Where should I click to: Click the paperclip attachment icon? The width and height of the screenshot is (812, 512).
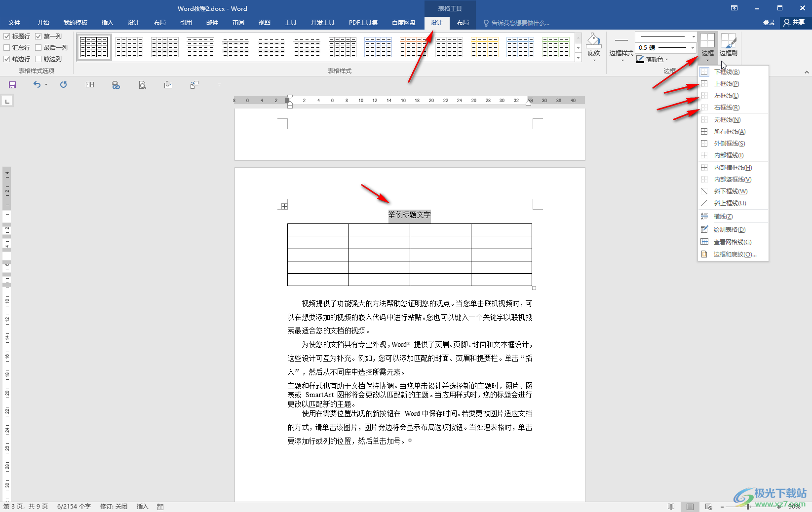(168, 85)
